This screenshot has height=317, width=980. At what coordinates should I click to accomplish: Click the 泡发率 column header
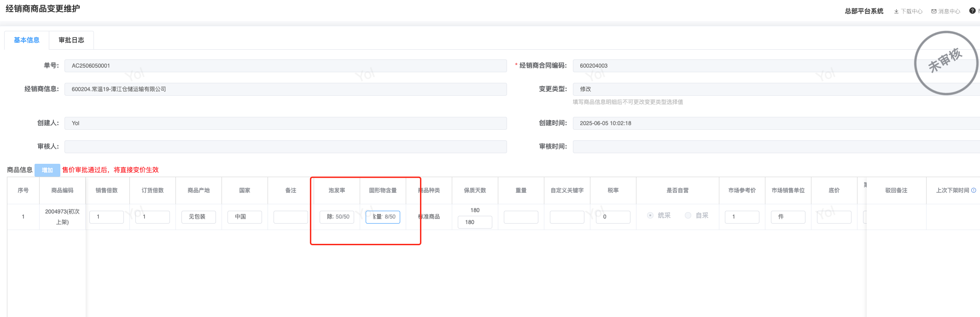click(x=337, y=190)
